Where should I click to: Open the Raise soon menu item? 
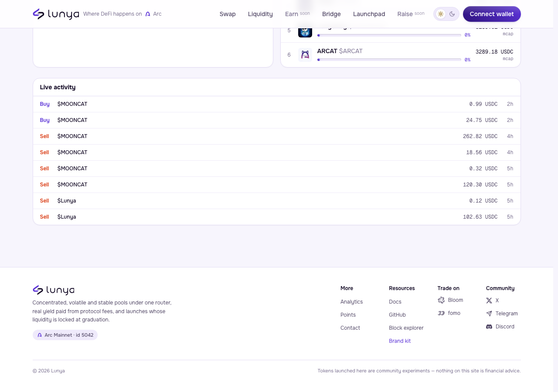click(411, 14)
